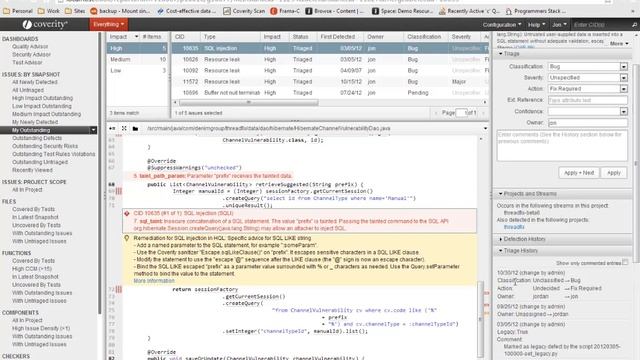Viewport: 640px width, 360px height.
Task: Open My Outstanding view dropdown arrow
Action: [93, 130]
